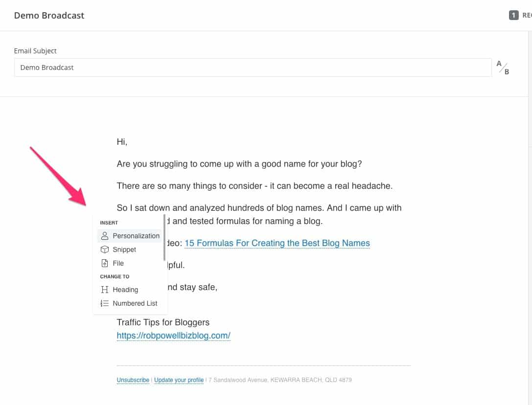The height and width of the screenshot is (405, 532).
Task: Click the "Are you struggling" paragraph
Action: pos(239,164)
